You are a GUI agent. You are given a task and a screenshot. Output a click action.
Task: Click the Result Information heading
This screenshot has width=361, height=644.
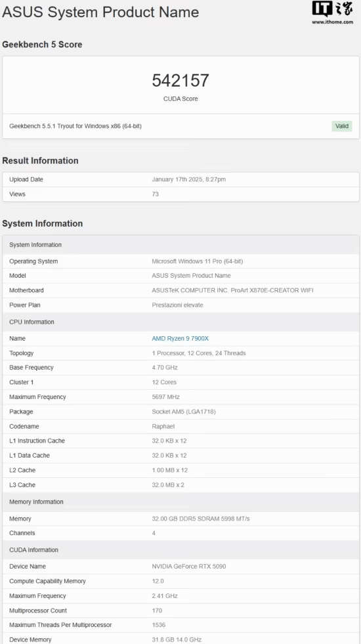pos(40,161)
